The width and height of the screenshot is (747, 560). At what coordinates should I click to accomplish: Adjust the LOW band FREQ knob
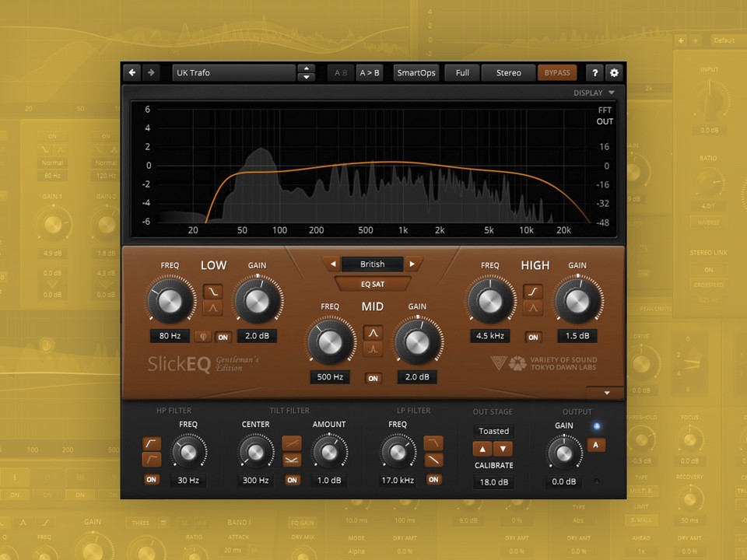[x=170, y=300]
